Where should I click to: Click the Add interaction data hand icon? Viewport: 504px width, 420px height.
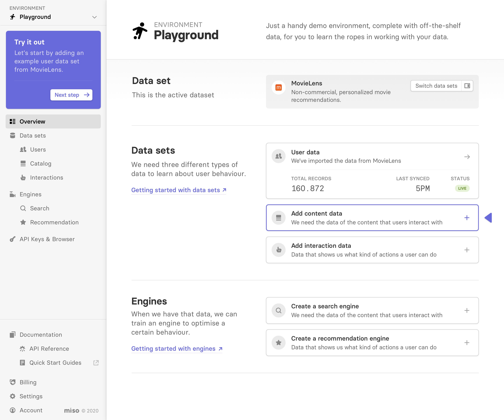278,250
